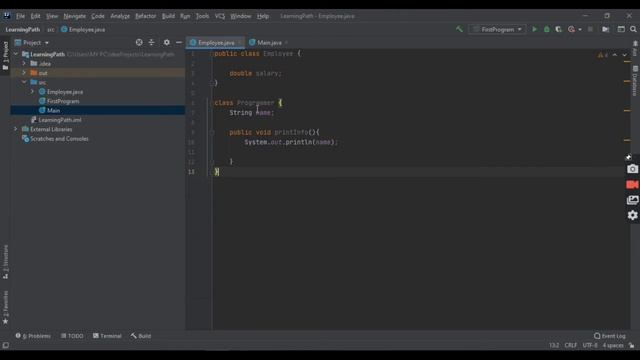The image size is (640, 360).
Task: Run with Coverage icon
Action: [558, 29]
